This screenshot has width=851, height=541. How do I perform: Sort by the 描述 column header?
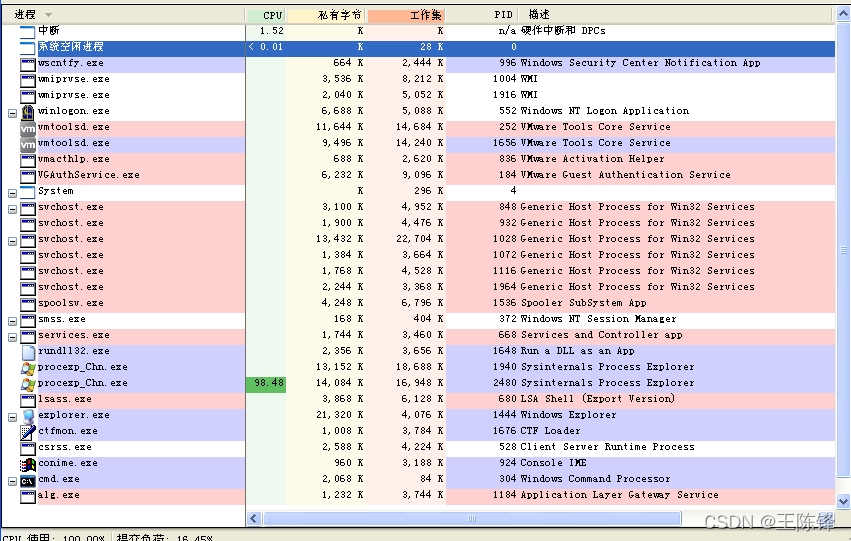click(x=676, y=15)
